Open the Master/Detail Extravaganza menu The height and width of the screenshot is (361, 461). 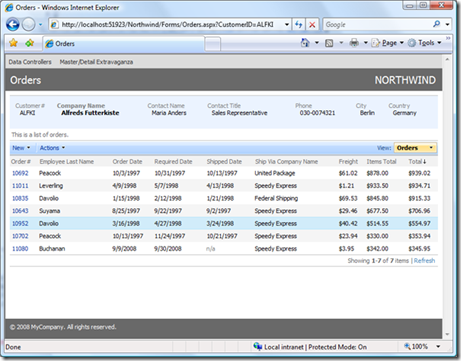coord(96,62)
